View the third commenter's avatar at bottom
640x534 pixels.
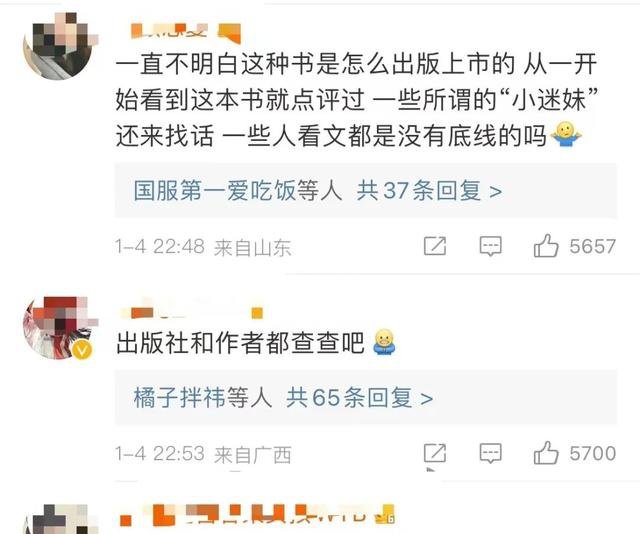click(x=60, y=519)
